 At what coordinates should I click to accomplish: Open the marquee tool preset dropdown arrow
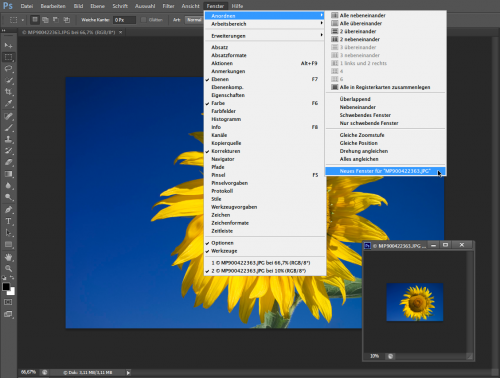23,20
